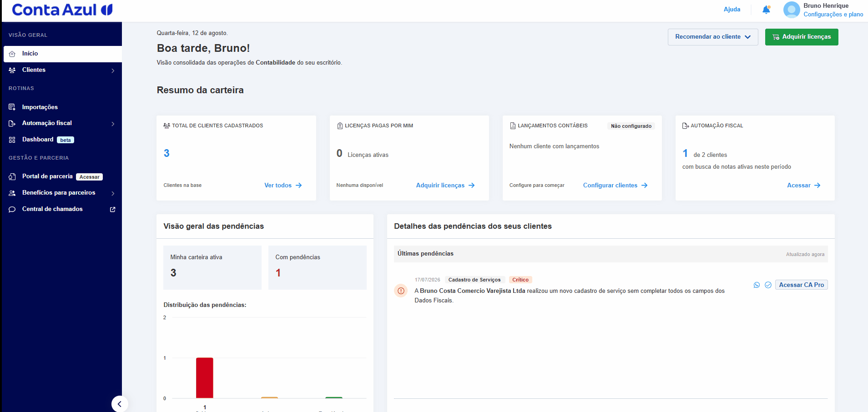Click the Conta Azul logo
Image resolution: width=868 pixels, height=412 pixels.
(62, 10)
